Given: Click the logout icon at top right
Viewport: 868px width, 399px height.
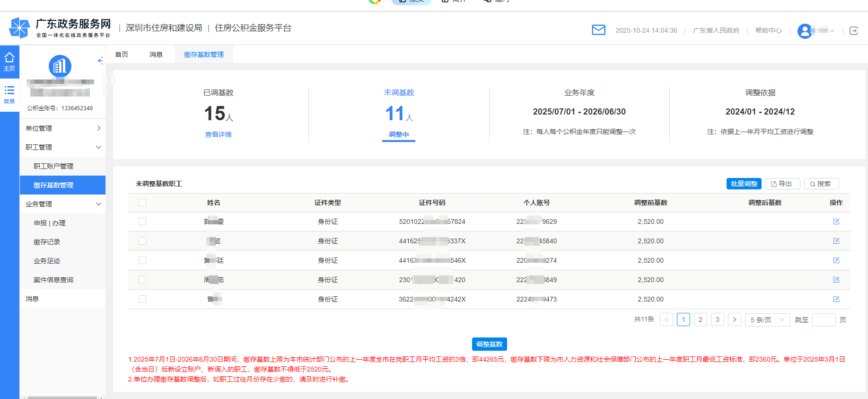Looking at the screenshot, I should pyautogui.click(x=854, y=31).
